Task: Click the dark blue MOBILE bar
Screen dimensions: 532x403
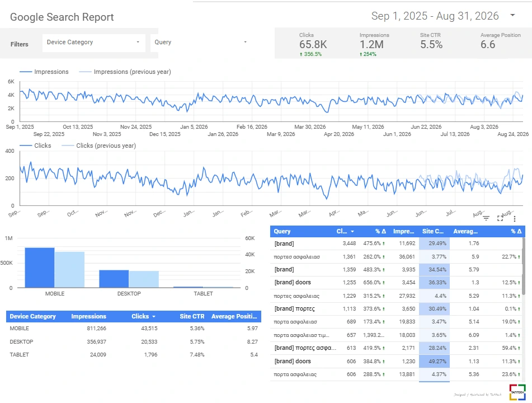Action: pyautogui.click(x=40, y=268)
